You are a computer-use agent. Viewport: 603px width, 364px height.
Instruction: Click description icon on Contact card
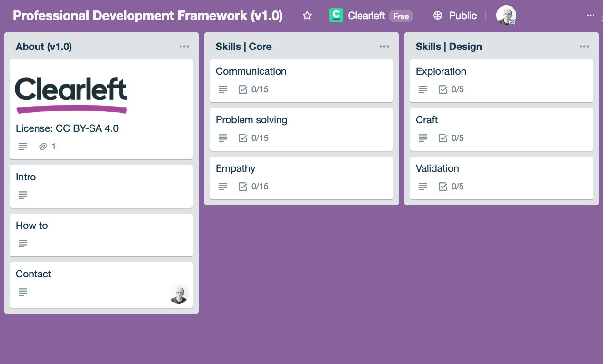tap(23, 292)
